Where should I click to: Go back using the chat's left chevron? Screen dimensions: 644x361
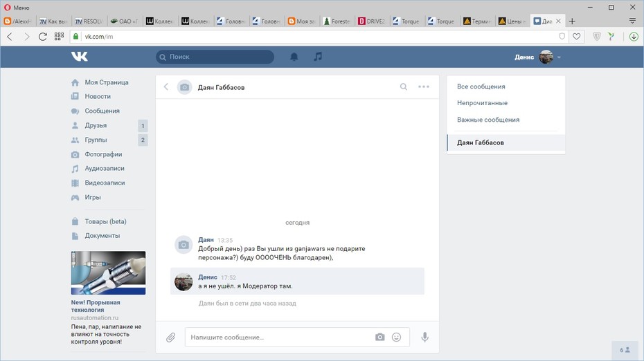point(166,86)
